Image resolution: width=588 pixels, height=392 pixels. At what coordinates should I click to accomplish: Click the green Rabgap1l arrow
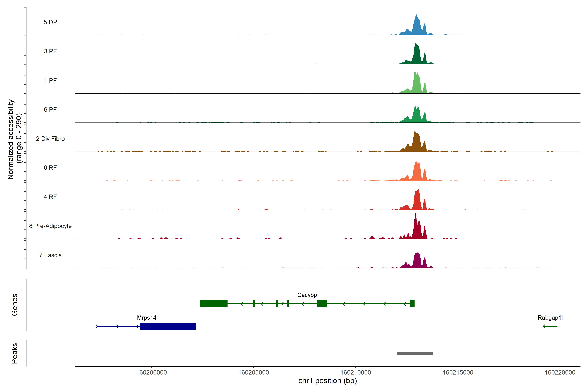tap(550, 326)
